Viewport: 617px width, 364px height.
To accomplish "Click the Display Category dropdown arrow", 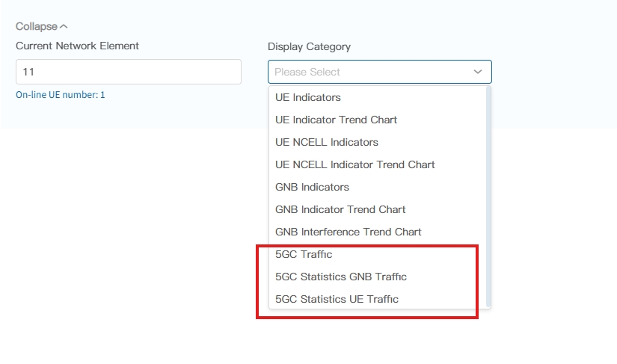I will point(478,72).
